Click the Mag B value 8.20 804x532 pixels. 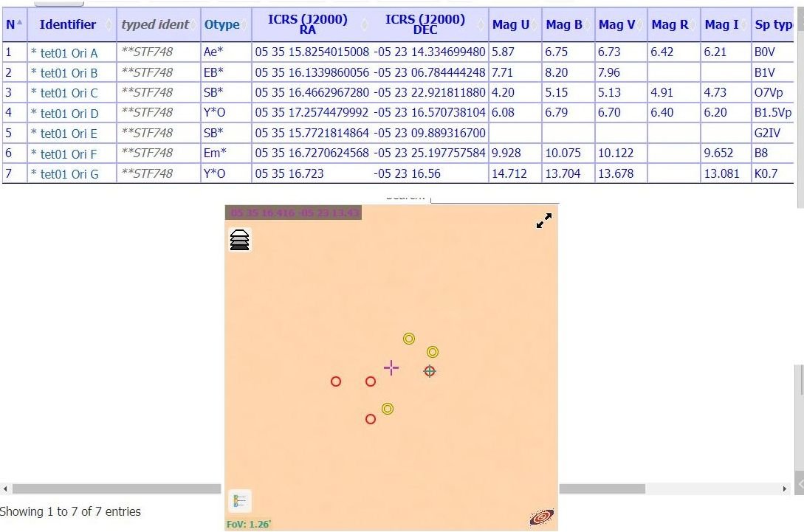click(557, 72)
